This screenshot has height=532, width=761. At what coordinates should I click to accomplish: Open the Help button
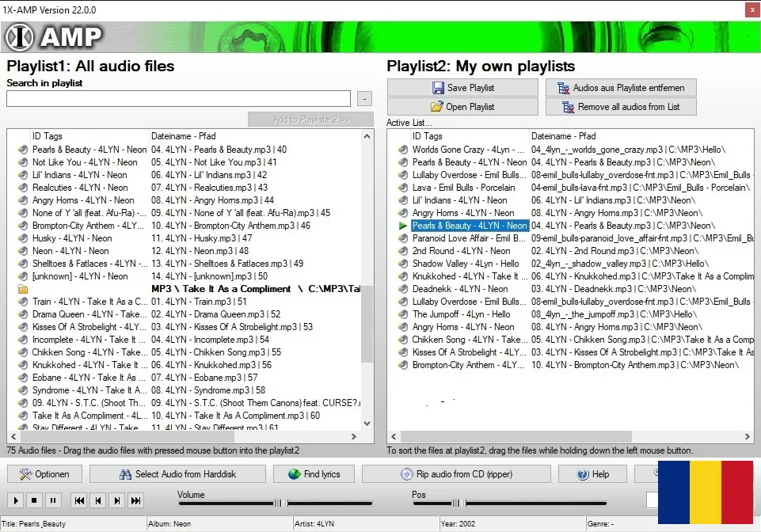pos(593,474)
